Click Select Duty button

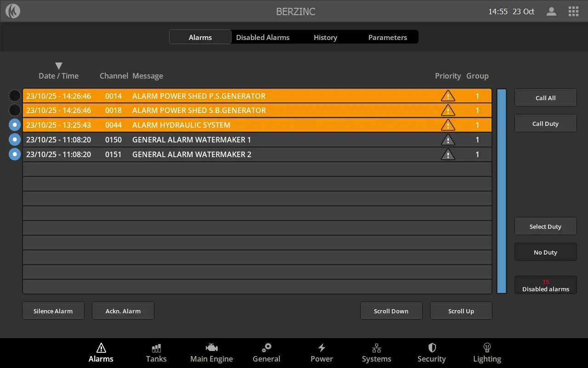[x=546, y=226]
